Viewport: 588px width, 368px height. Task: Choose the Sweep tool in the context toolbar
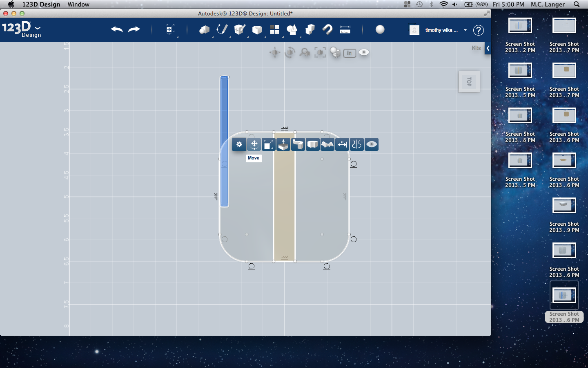point(298,144)
